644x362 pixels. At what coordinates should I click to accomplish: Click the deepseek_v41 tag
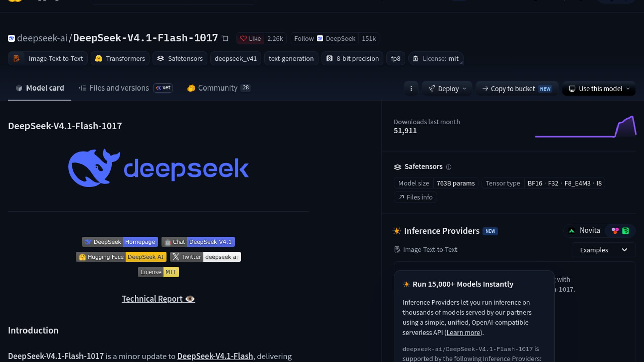click(x=235, y=59)
